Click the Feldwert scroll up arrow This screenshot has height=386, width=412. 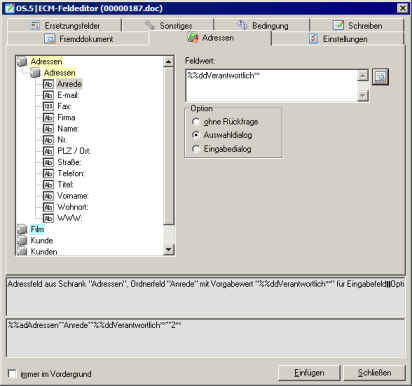pyautogui.click(x=363, y=75)
